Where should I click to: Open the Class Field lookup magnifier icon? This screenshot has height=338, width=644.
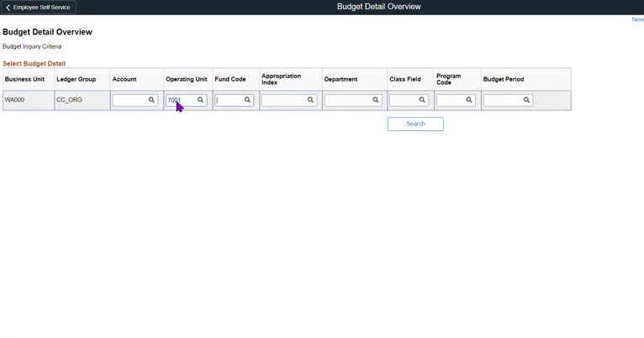[x=422, y=100]
